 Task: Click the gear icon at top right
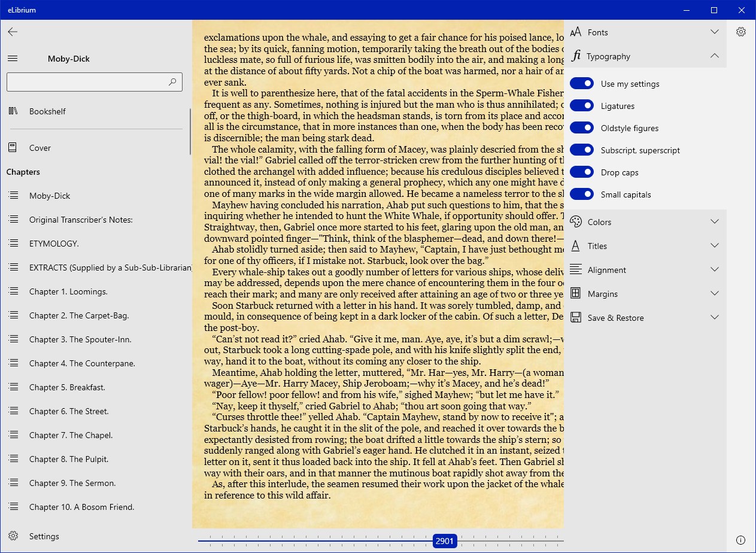click(x=741, y=32)
